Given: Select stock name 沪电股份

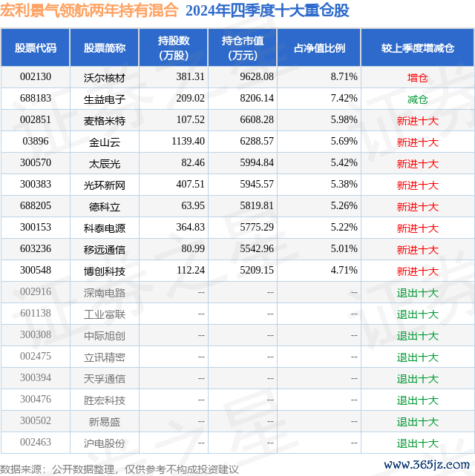Looking at the screenshot, I should 105,444.
